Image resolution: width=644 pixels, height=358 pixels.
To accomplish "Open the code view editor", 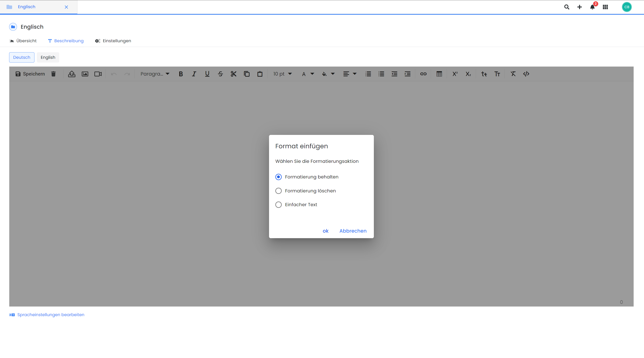I will pos(526,74).
